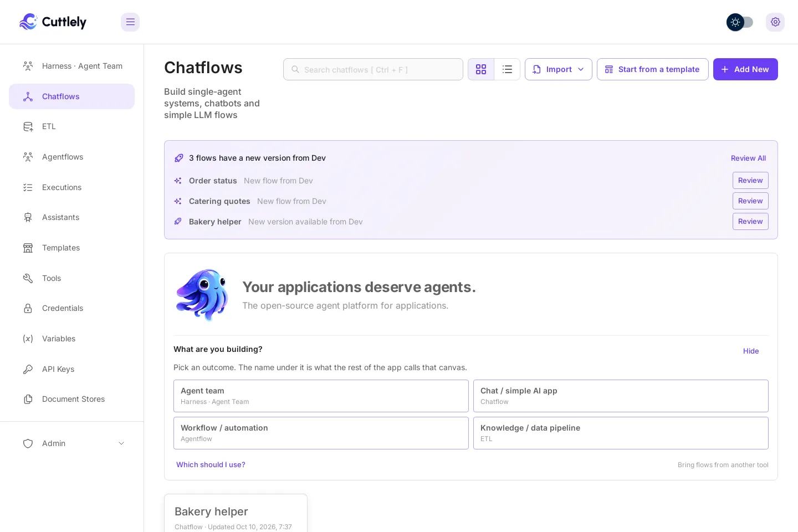798x532 pixels.
Task: Click the Add New button
Action: (745, 69)
